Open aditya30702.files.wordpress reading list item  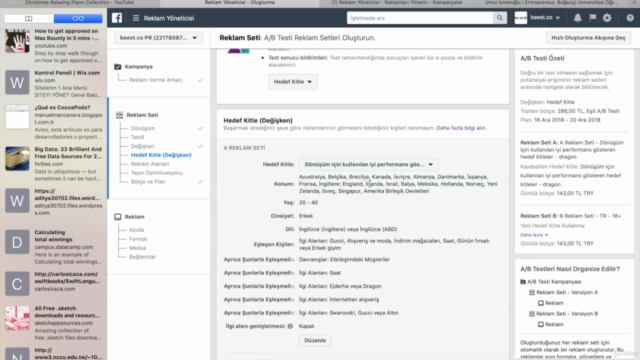[x=53, y=202]
